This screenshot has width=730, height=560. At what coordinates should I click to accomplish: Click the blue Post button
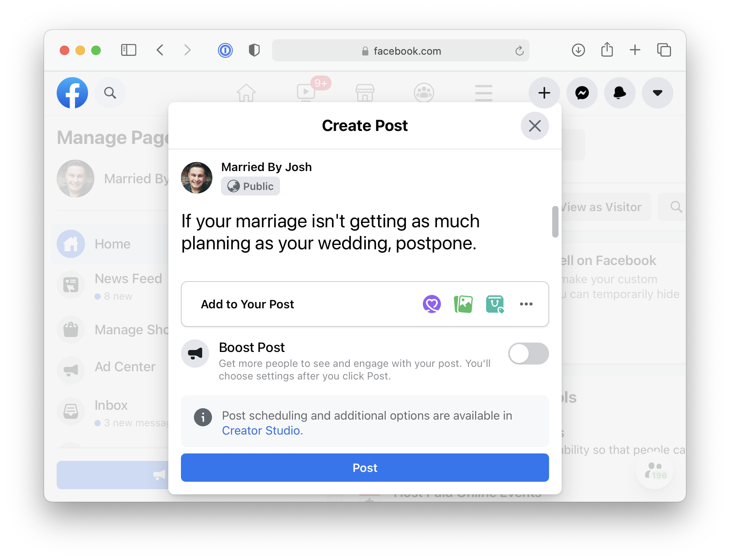365,468
